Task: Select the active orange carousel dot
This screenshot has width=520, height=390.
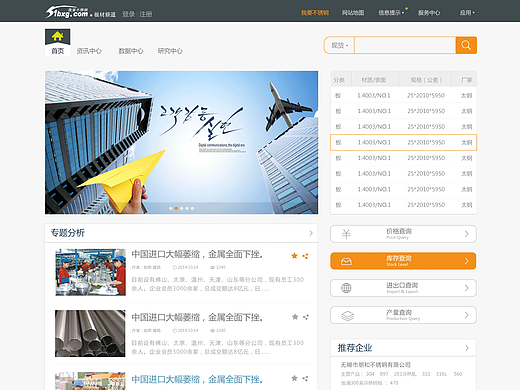Action: click(176, 208)
